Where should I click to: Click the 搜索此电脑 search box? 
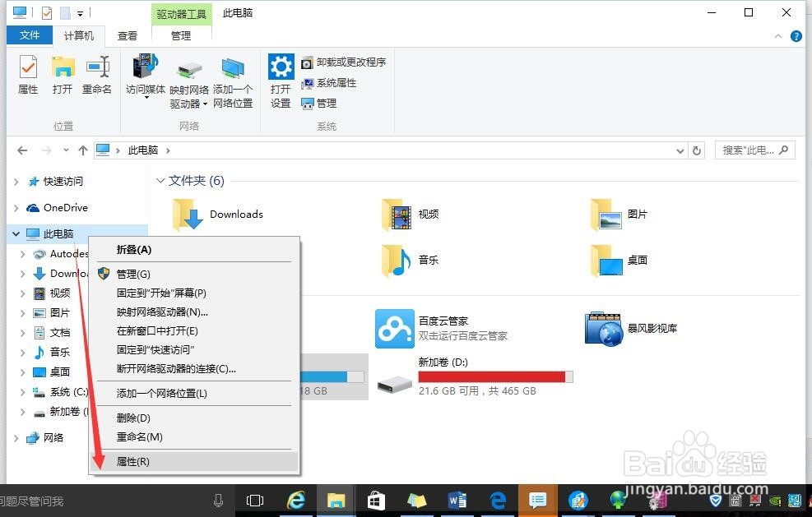point(753,150)
